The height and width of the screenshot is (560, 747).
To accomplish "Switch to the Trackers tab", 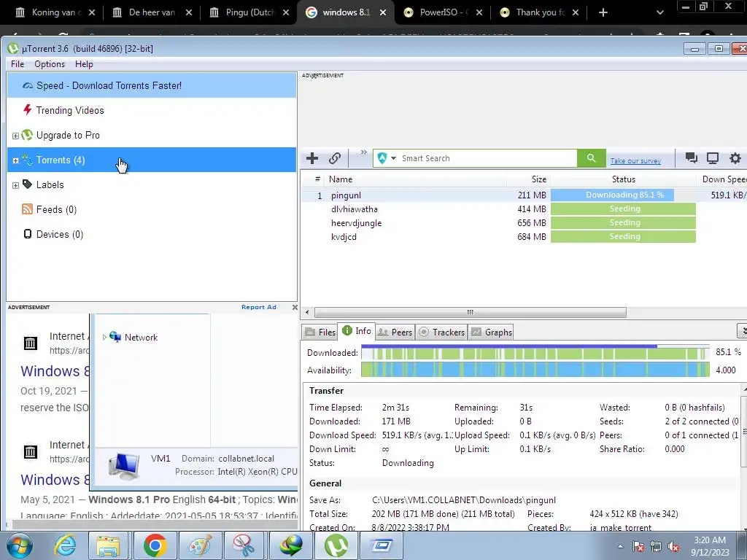I will click(441, 332).
